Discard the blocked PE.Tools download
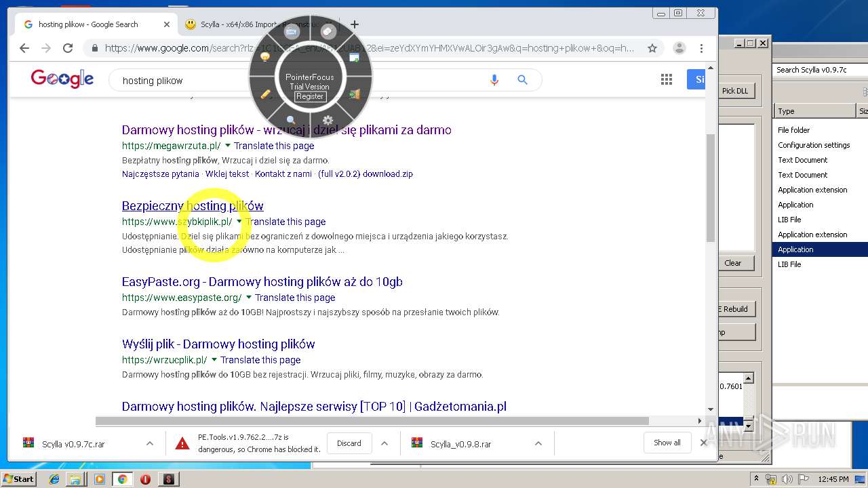This screenshot has width=868, height=488. [x=349, y=443]
